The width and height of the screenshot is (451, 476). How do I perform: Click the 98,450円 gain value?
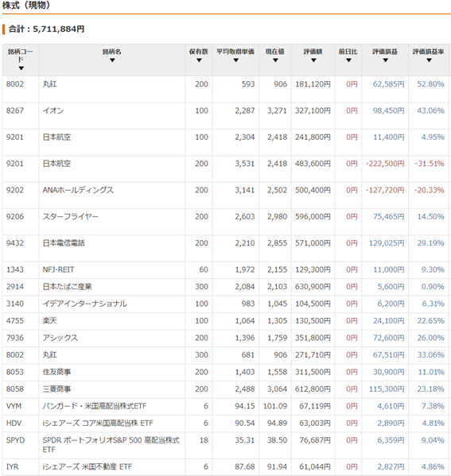(389, 110)
